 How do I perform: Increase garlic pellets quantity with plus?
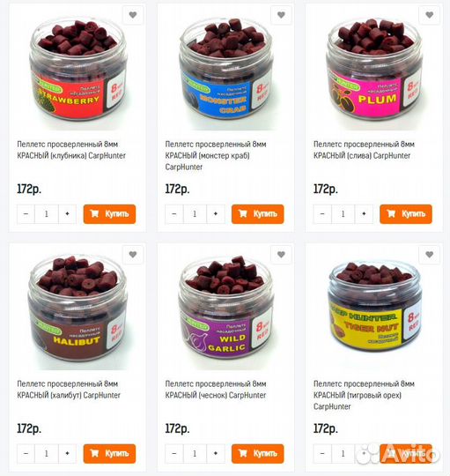point(216,454)
